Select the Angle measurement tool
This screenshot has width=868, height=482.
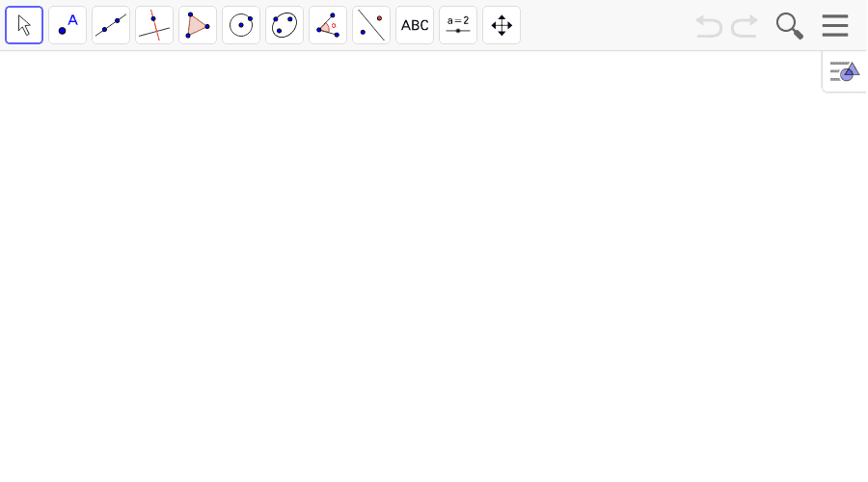tap(328, 25)
